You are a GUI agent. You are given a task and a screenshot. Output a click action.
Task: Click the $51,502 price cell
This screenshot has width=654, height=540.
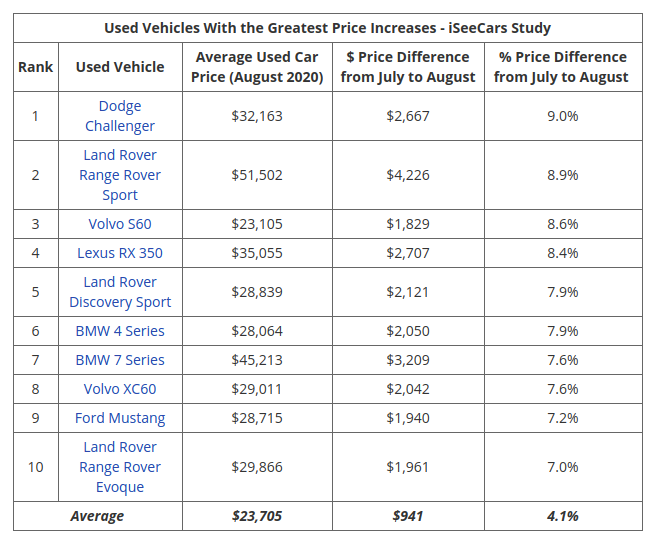pos(257,175)
